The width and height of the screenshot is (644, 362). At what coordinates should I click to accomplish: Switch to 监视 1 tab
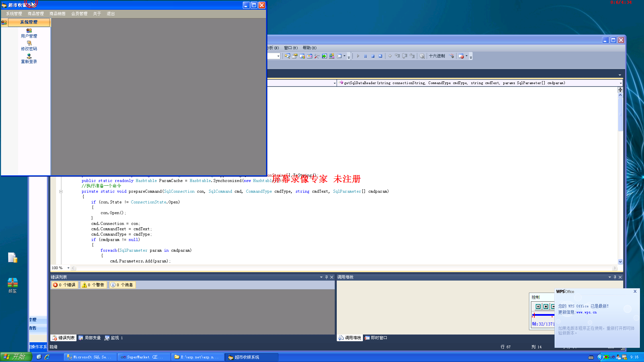(x=114, y=338)
